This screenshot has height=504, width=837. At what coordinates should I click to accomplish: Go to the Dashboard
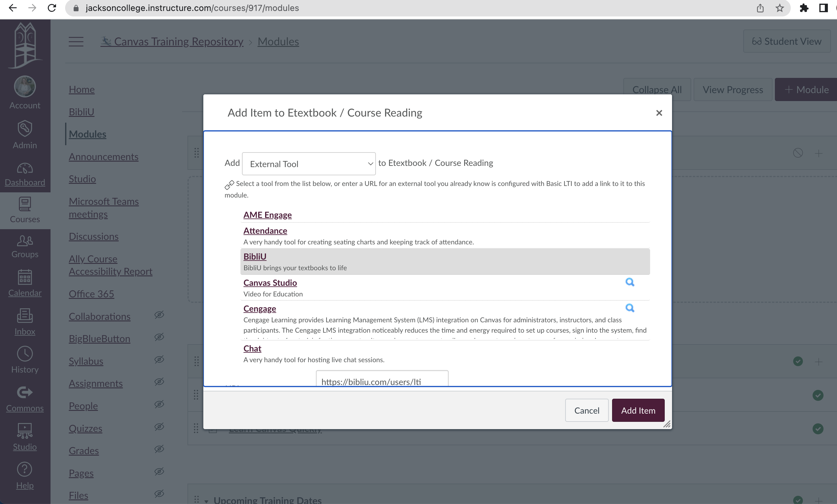(25, 175)
